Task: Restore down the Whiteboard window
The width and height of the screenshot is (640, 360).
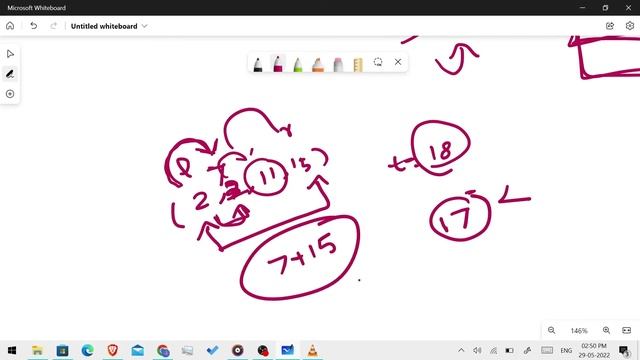Action: [605, 8]
